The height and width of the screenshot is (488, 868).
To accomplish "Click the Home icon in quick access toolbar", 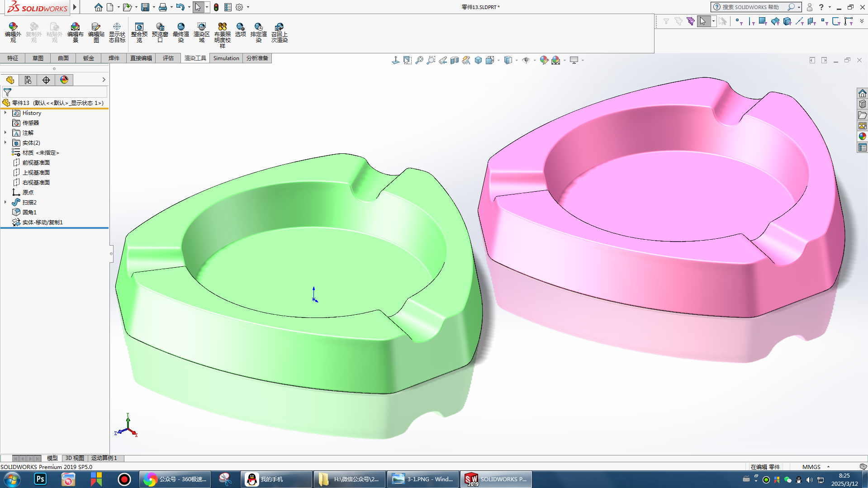I will coord(98,7).
